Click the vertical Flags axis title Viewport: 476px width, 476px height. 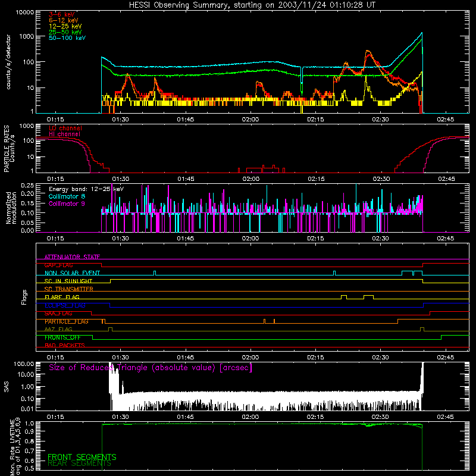(x=24, y=297)
